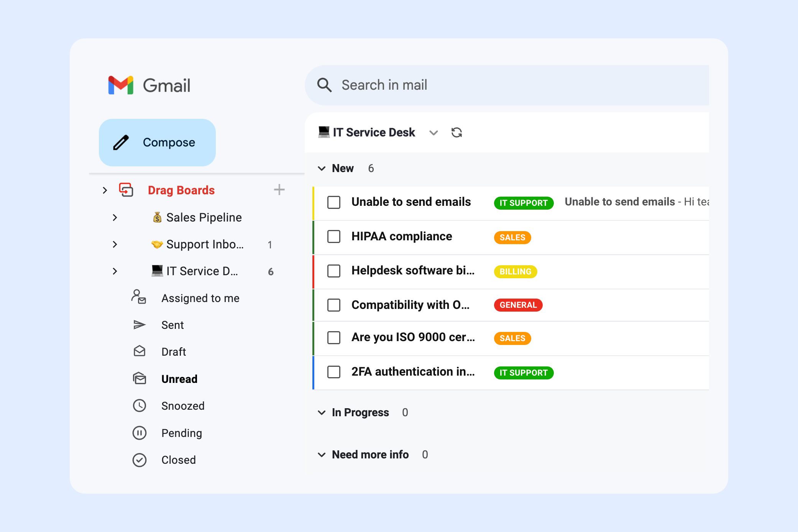
Task: Click IT SUPPORT tag on 2FA authentication row
Action: click(x=524, y=373)
